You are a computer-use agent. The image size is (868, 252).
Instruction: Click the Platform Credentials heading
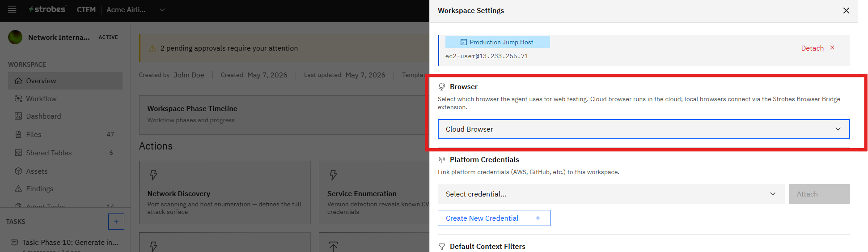(x=484, y=159)
